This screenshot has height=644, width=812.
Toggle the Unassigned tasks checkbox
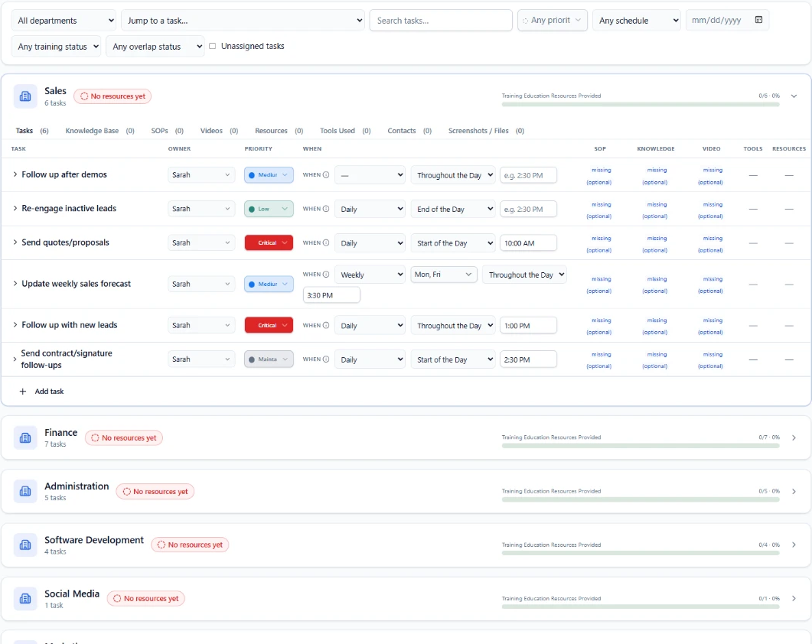tap(212, 46)
